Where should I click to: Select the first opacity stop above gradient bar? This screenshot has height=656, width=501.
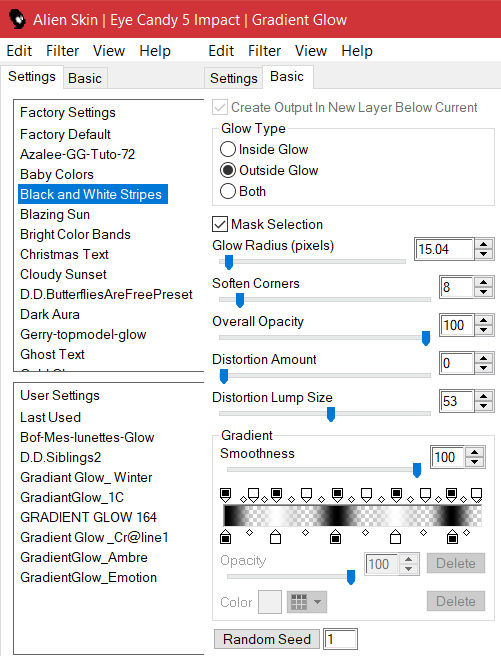(225, 495)
